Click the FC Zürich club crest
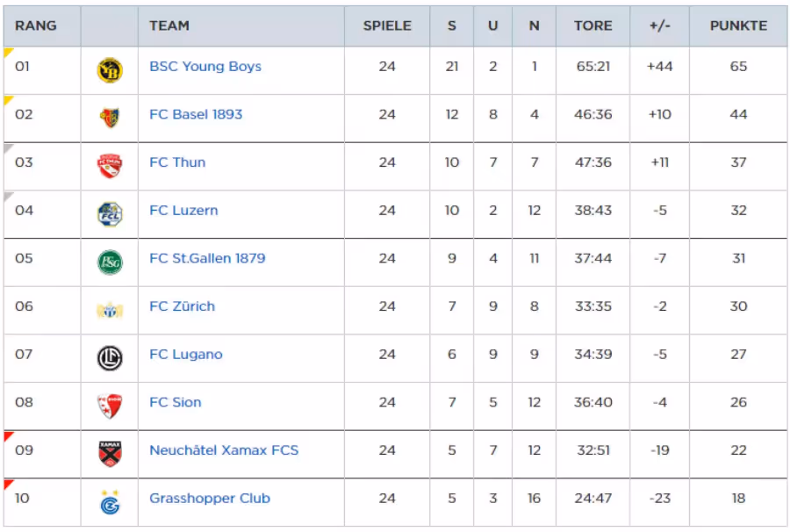Image resolution: width=790 pixels, height=532 pixels. (110, 311)
